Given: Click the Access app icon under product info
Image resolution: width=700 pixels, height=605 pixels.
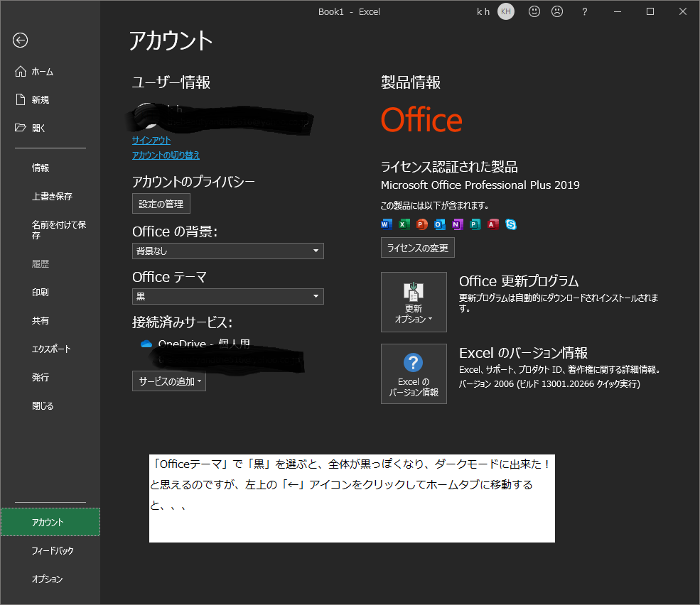Looking at the screenshot, I should 493,224.
